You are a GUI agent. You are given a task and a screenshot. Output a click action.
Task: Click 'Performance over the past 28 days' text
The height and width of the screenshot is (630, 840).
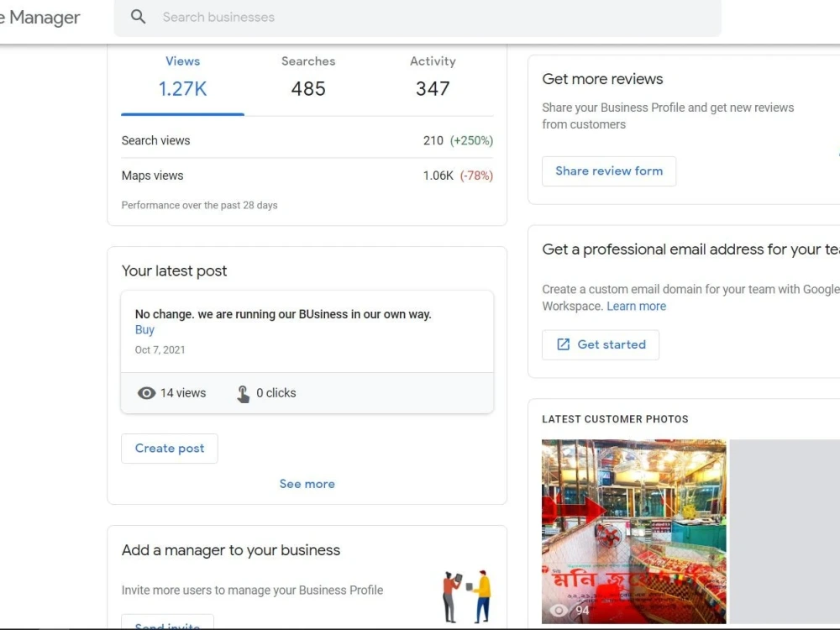click(199, 205)
